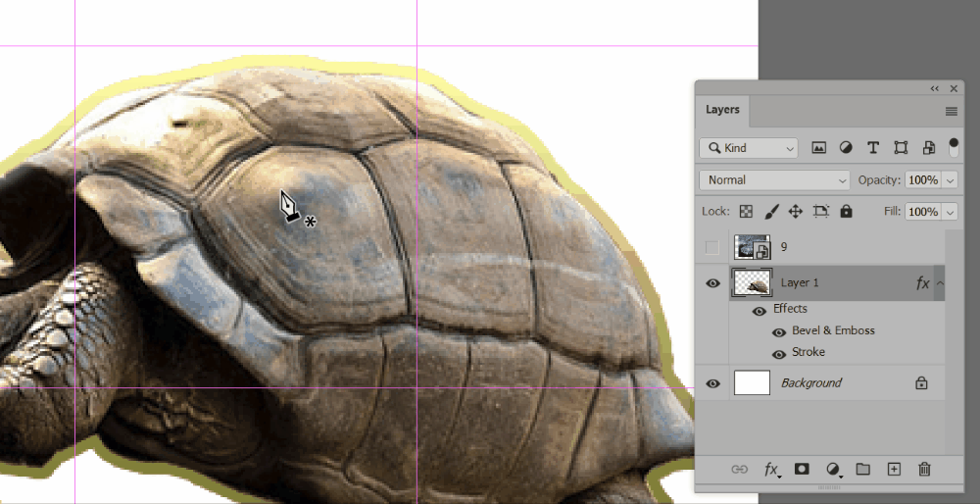Hide Background layer eye icon
980x504 pixels.
click(x=712, y=383)
